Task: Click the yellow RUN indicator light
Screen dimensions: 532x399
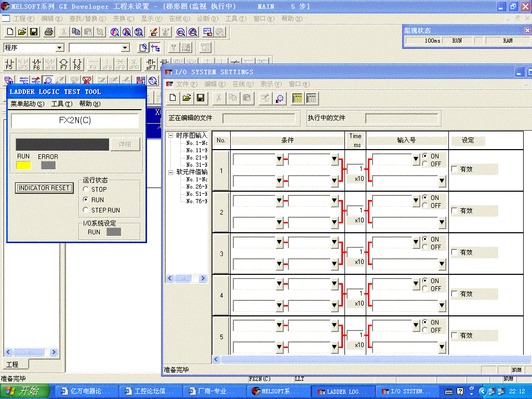Action: click(23, 165)
